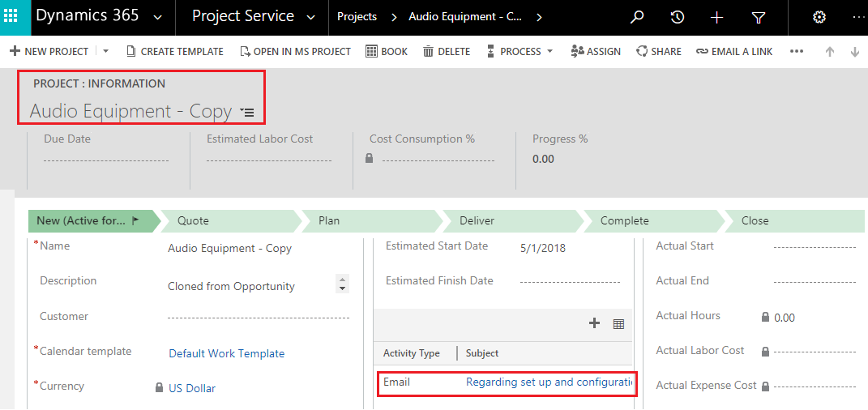Viewport: 868px width, 410px height.
Task: Click NEW PROJECT command
Action: click(x=49, y=52)
